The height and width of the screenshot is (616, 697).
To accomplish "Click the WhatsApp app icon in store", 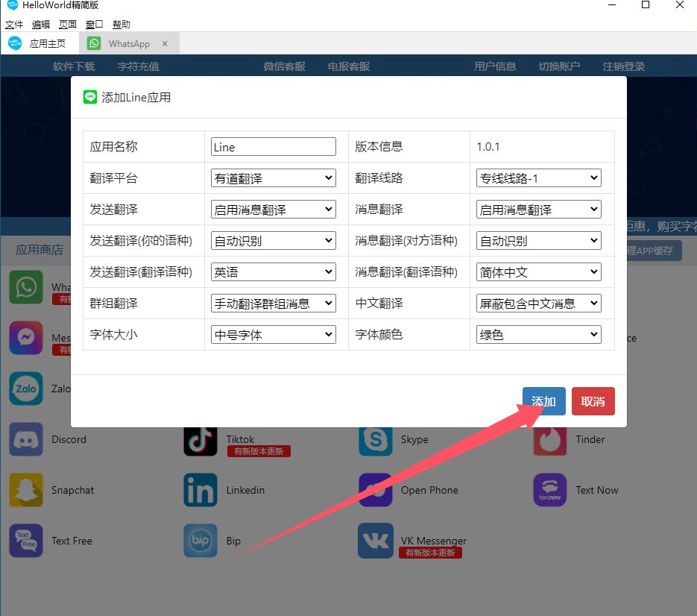I will click(x=26, y=287).
